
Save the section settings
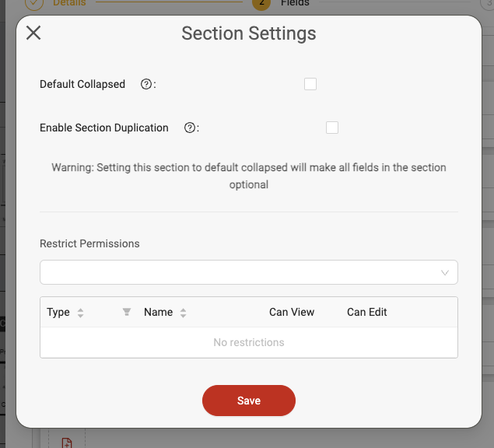click(x=249, y=401)
